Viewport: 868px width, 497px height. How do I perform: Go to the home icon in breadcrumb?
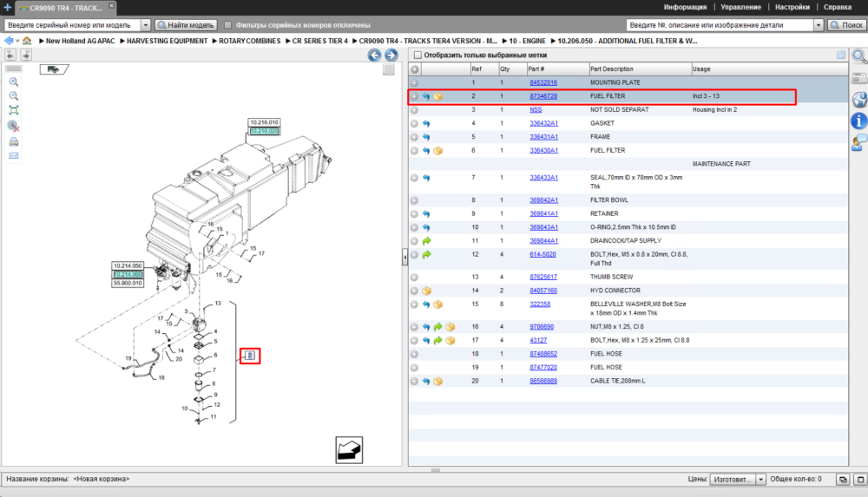pos(27,41)
